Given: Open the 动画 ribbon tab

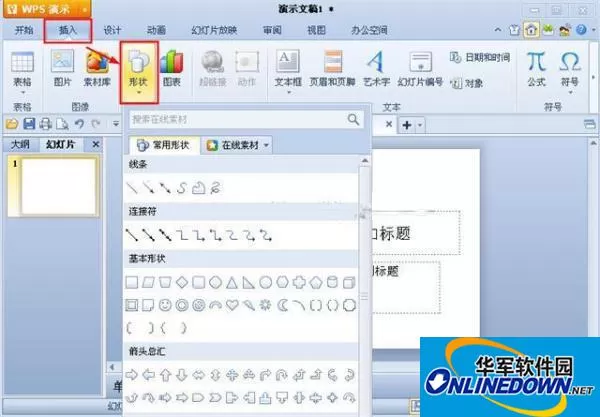Looking at the screenshot, I should tap(156, 30).
